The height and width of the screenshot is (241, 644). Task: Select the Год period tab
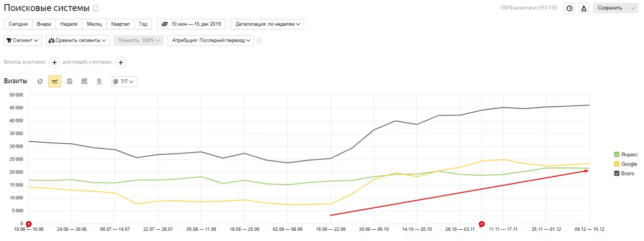click(143, 24)
